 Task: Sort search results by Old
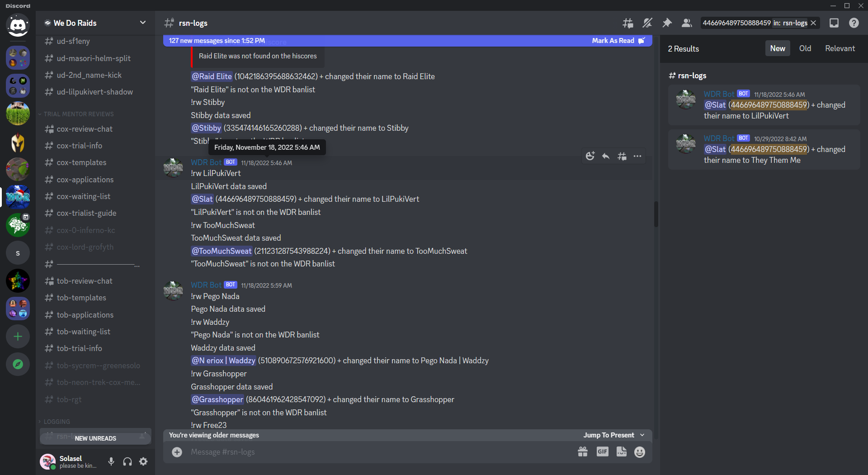coord(805,48)
